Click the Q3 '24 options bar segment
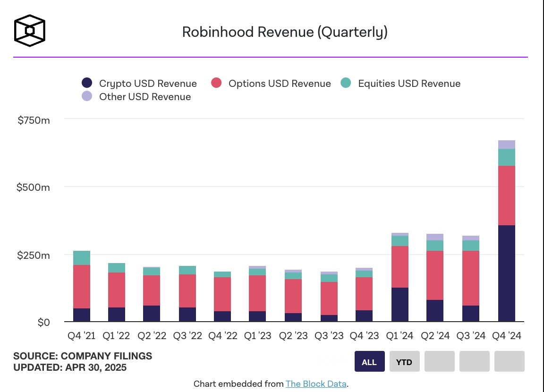544x392 pixels. pos(471,278)
